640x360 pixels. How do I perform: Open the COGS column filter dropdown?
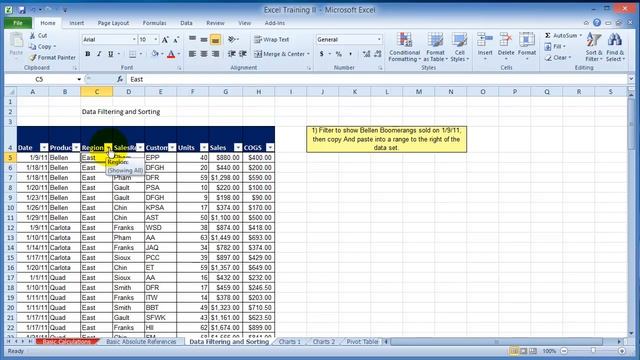(x=270, y=147)
